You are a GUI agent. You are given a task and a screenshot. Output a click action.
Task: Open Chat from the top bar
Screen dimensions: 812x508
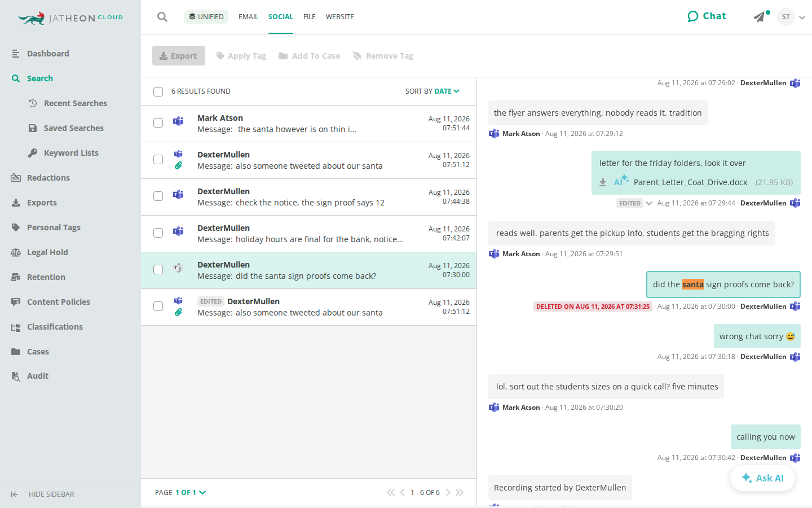pyautogui.click(x=707, y=16)
